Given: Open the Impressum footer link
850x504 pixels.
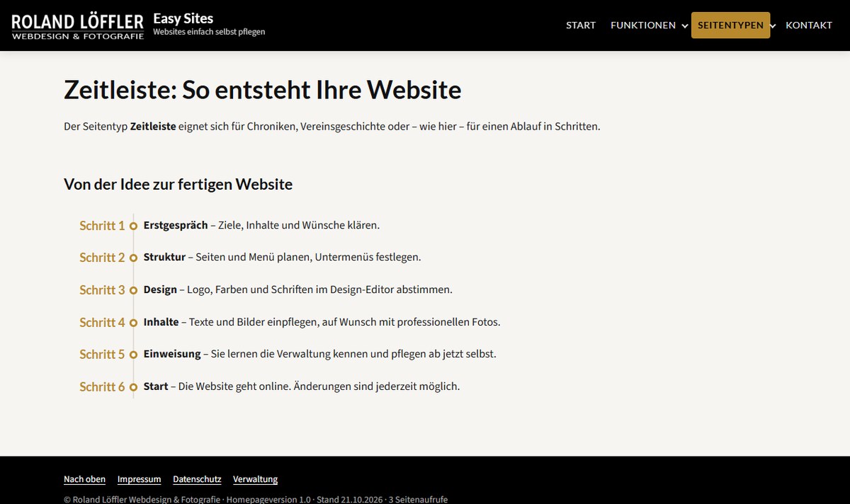Looking at the screenshot, I should click(x=139, y=479).
